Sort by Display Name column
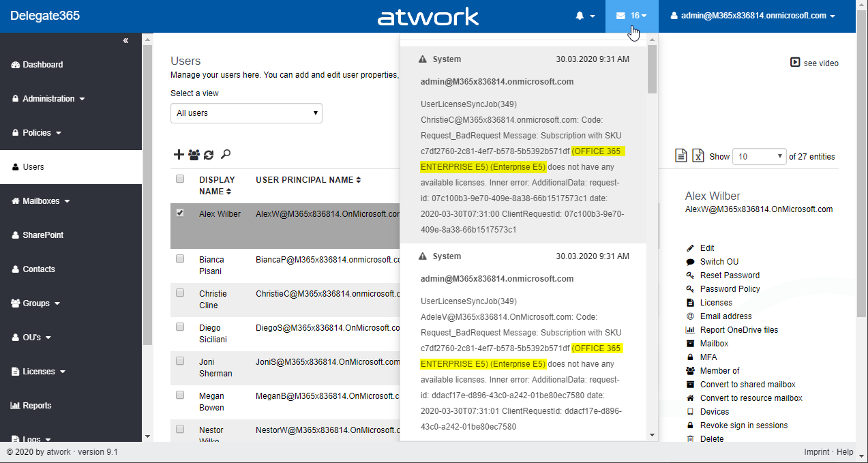The image size is (868, 463). 215,185
